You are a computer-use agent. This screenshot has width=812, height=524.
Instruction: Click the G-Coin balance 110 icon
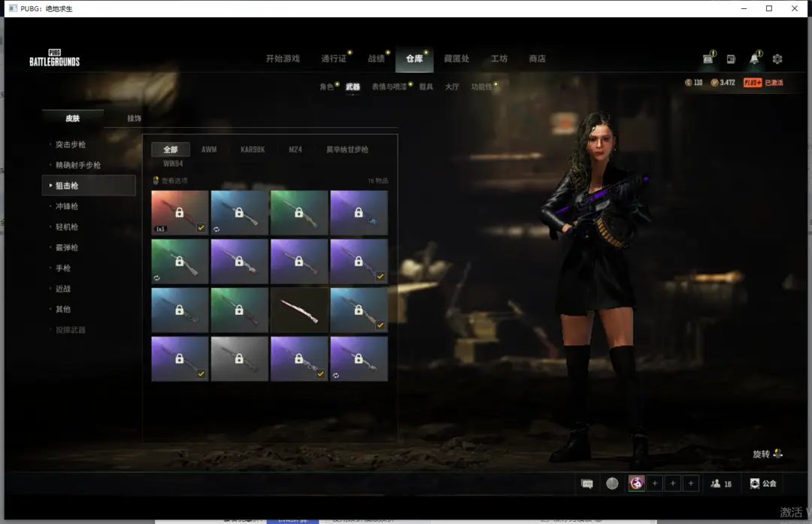[688, 83]
